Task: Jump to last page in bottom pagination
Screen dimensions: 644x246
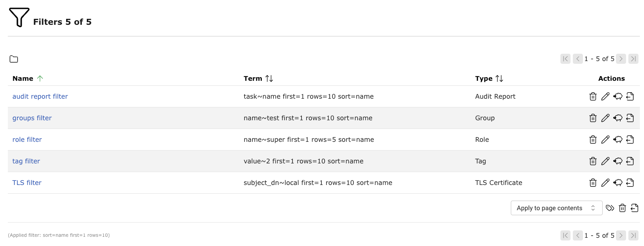Action: click(x=633, y=235)
